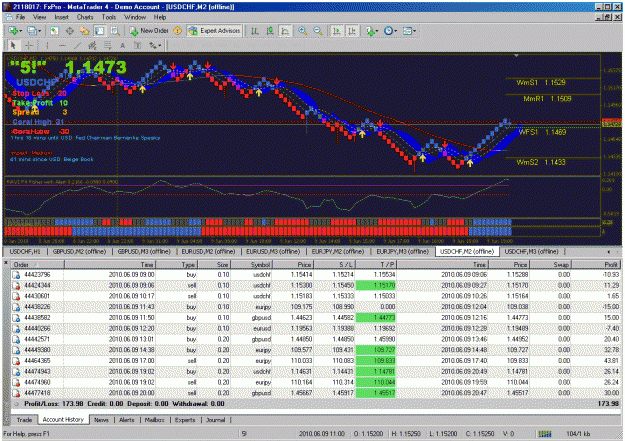Switch to bar chart display
The width and height of the screenshot is (625, 441).
pyautogui.click(x=254, y=31)
